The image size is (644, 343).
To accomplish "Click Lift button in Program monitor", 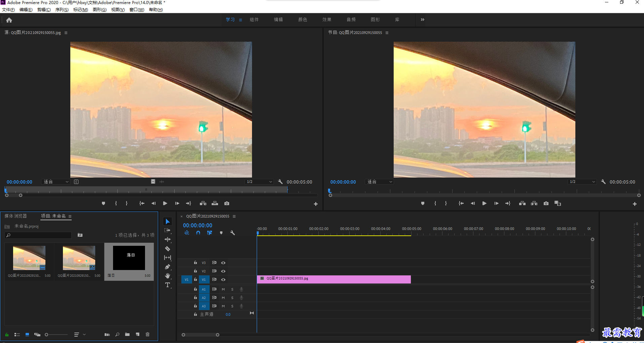I will point(522,203).
